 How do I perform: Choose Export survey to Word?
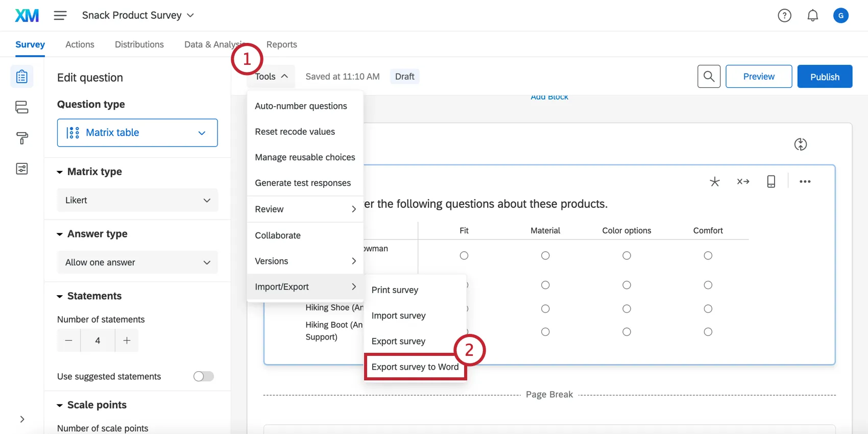pyautogui.click(x=415, y=367)
